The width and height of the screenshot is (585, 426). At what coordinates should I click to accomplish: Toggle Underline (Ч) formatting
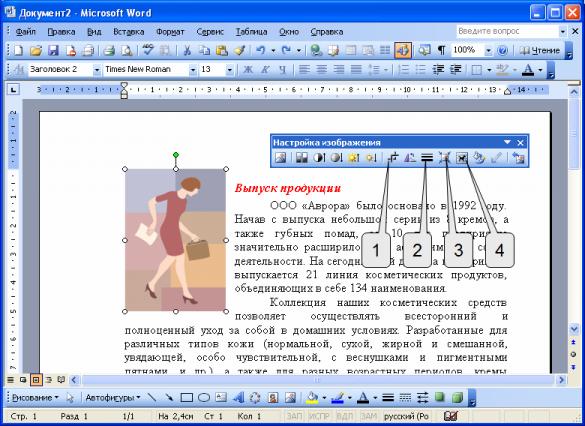283,69
